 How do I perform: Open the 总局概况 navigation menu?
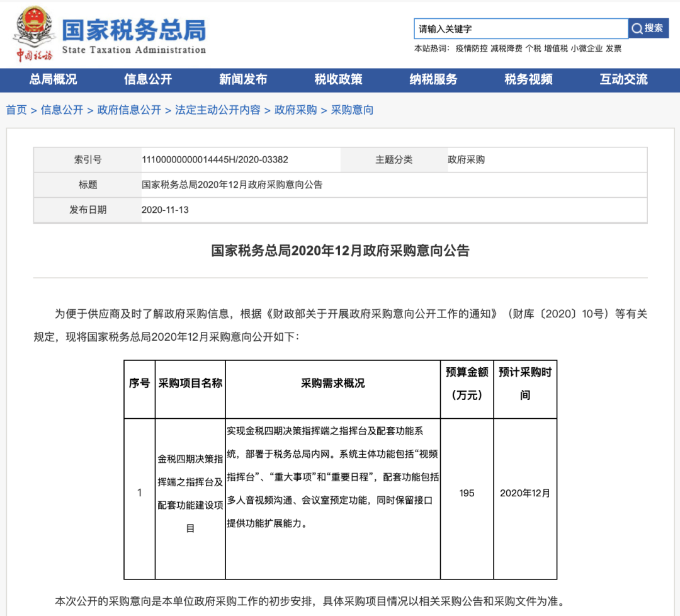pyautogui.click(x=54, y=79)
